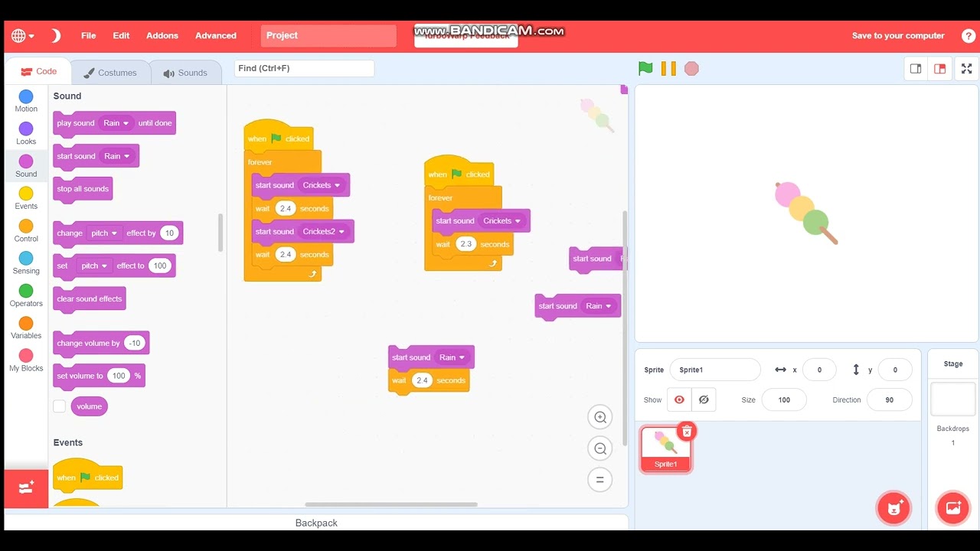Reset workspace zoom with the equals icon
Image resolution: width=980 pixels, height=551 pixels.
tap(600, 480)
